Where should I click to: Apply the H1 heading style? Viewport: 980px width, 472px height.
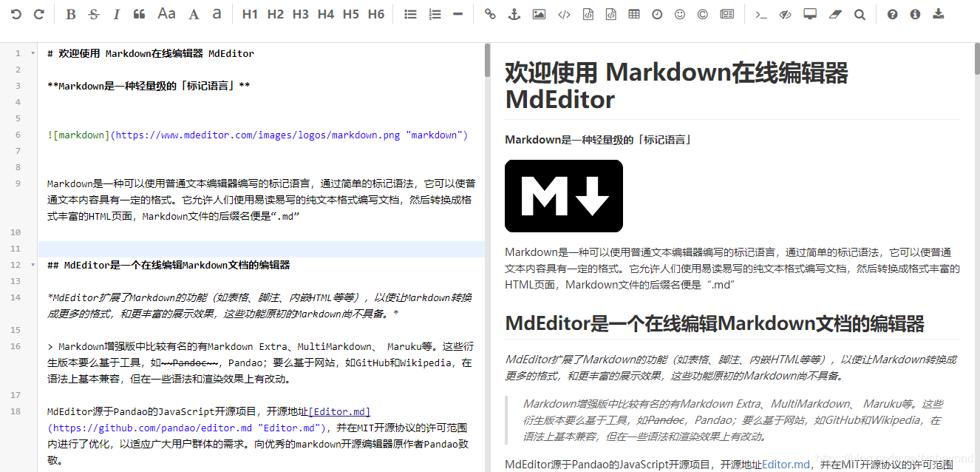pos(250,14)
